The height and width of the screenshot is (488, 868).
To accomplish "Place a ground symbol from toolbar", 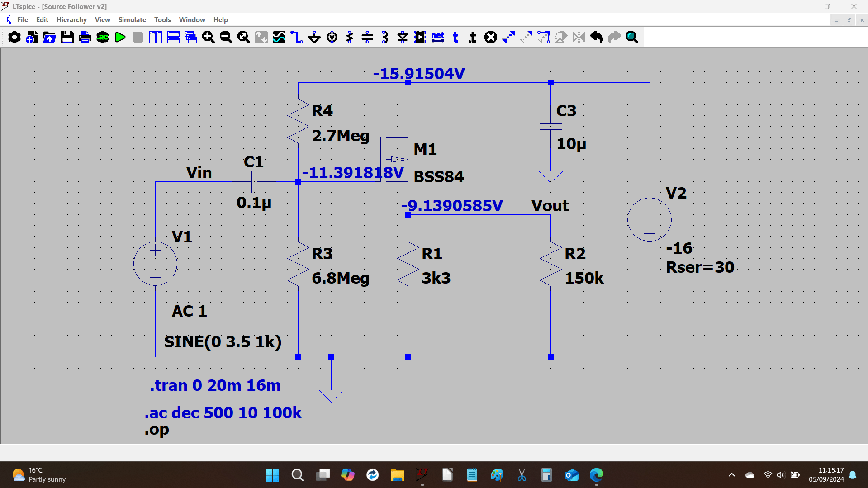I will 314,37.
